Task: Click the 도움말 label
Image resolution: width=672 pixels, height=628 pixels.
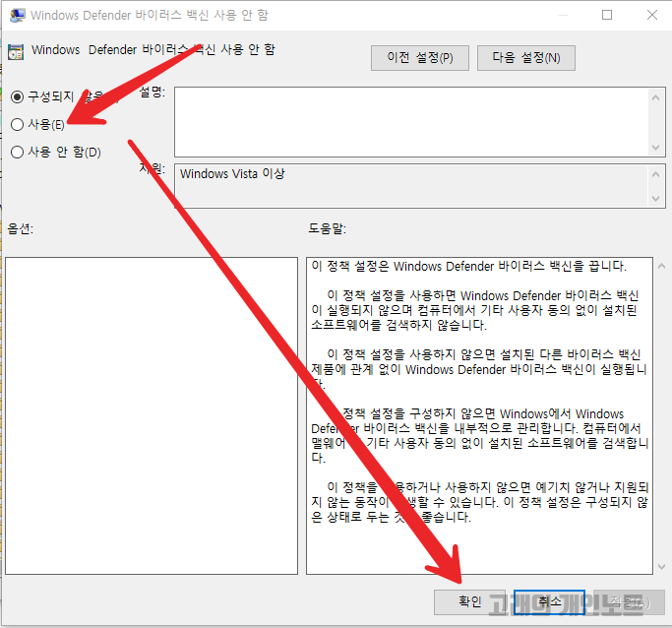Action: [327, 228]
